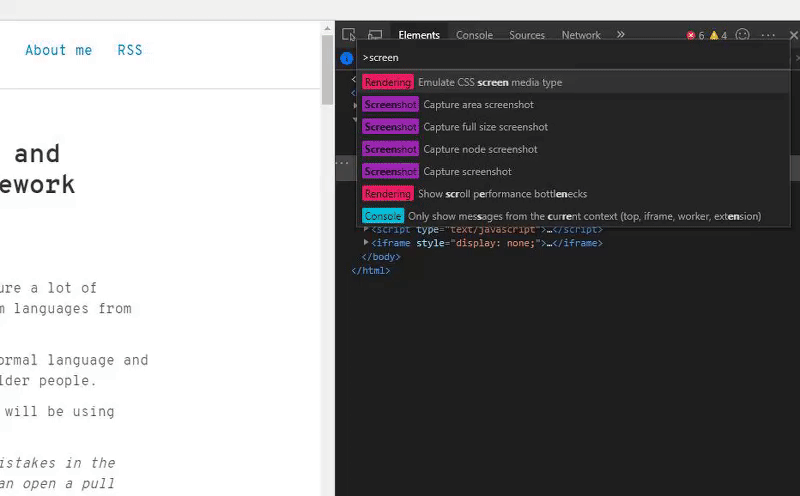Run Emulate CSS screen media type
Image resolution: width=800 pixels, height=496 pixels.
[573, 82]
